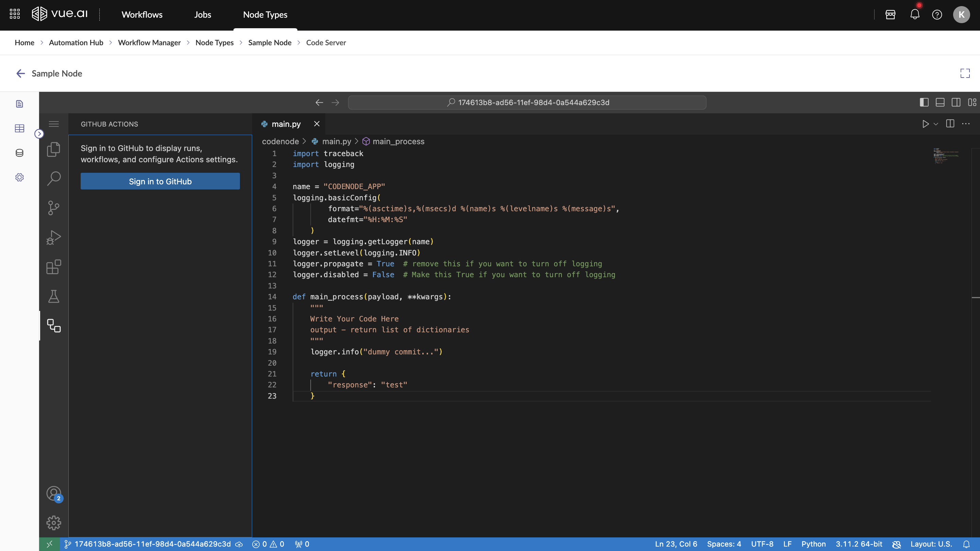Viewport: 980px width, 551px height.
Task: Switch to the Jobs tab
Action: click(x=202, y=14)
